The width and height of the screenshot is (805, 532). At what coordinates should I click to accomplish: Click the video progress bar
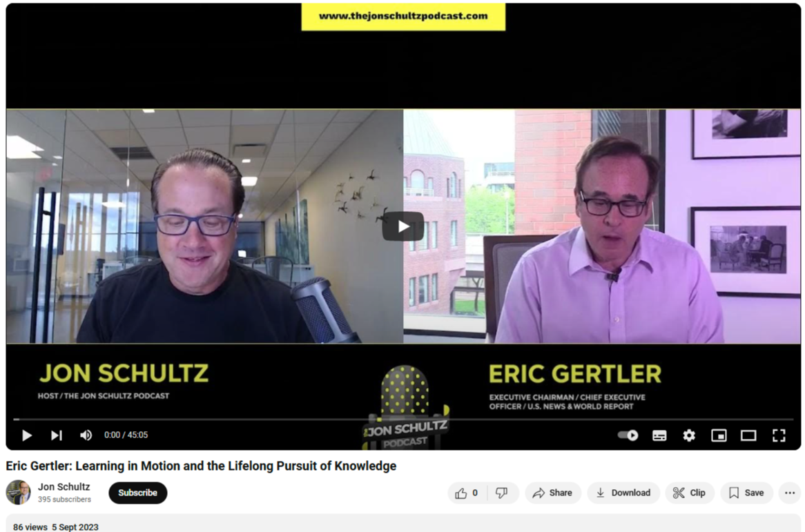tap(403, 420)
